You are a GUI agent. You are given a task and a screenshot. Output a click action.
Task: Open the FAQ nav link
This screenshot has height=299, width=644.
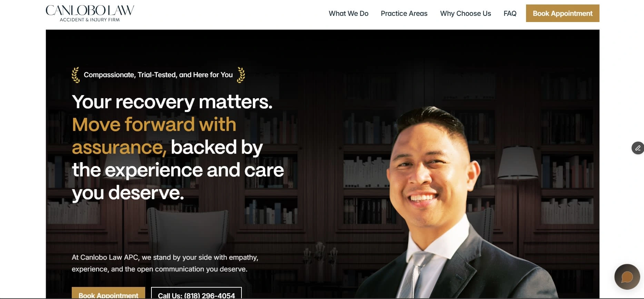click(510, 13)
